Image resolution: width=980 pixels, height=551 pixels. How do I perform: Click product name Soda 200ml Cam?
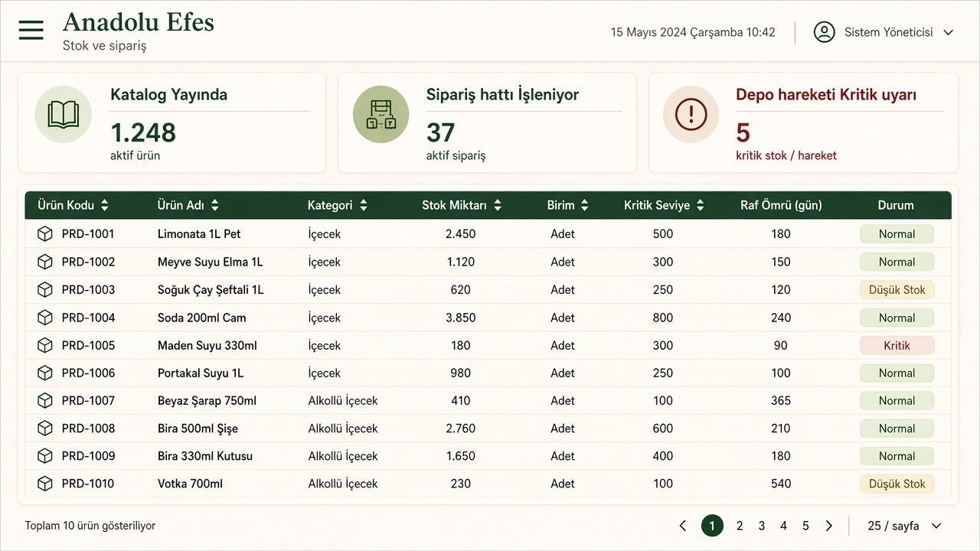202,318
